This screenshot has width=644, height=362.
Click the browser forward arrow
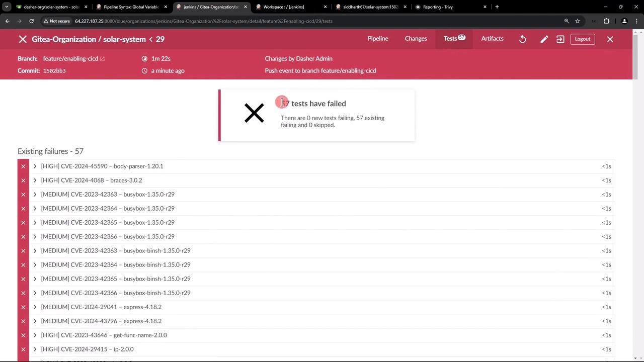[x=19, y=21]
